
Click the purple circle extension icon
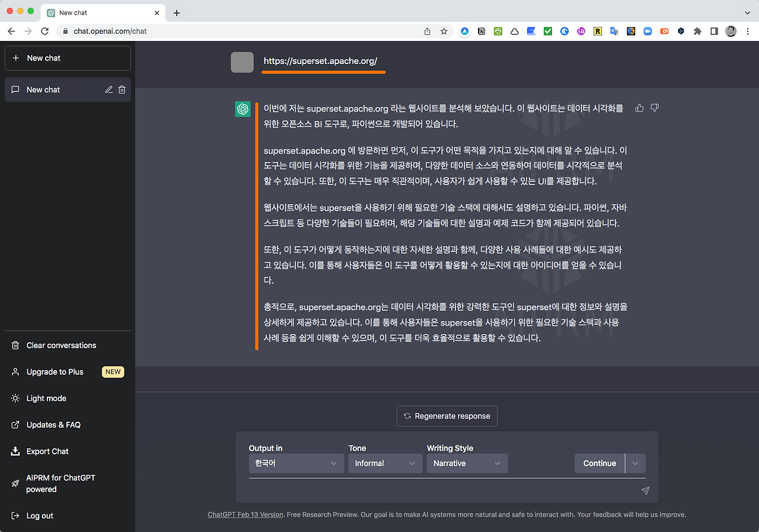coord(581,31)
